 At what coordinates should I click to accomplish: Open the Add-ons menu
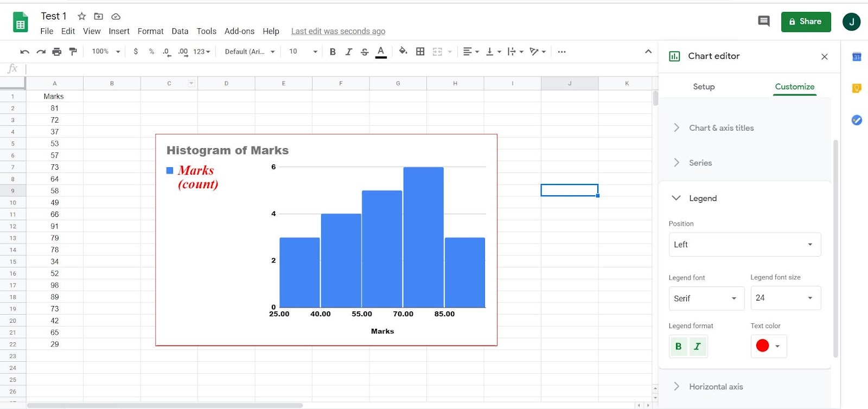tap(239, 31)
